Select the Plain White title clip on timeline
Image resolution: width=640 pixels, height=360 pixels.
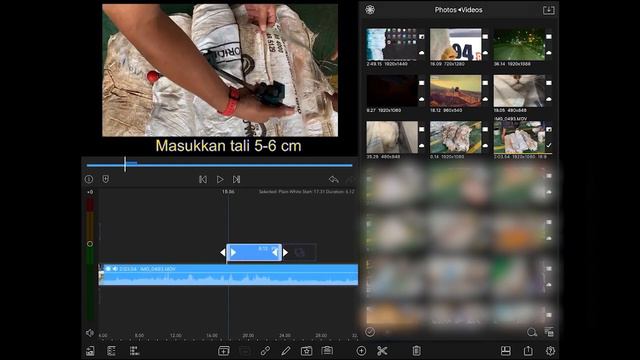(254, 252)
